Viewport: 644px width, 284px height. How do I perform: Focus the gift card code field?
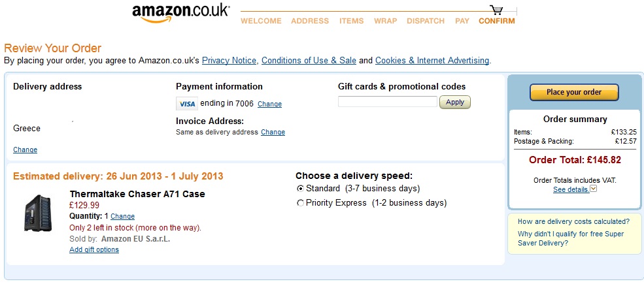click(388, 102)
